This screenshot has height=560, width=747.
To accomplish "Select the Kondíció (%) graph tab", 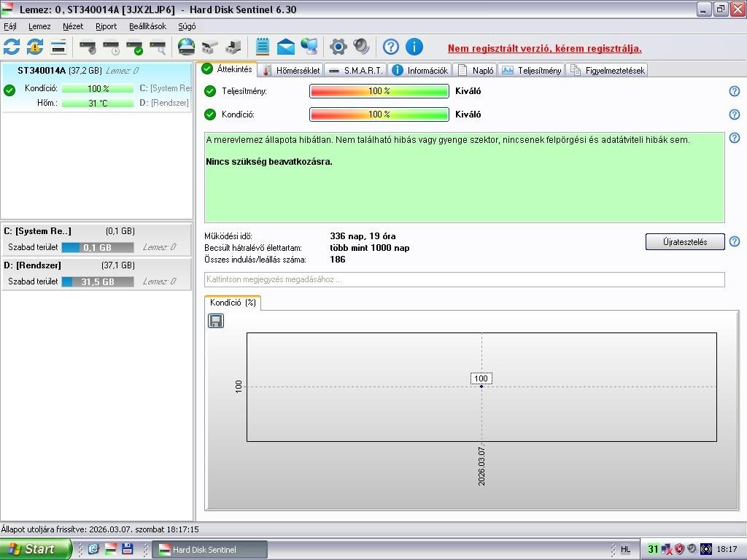I will tap(233, 303).
